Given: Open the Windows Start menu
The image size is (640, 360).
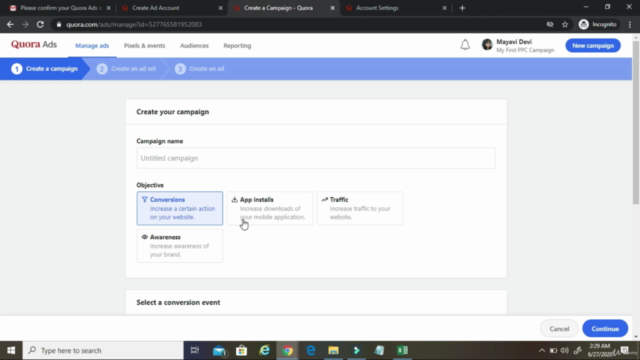Looking at the screenshot, I should 11,350.
